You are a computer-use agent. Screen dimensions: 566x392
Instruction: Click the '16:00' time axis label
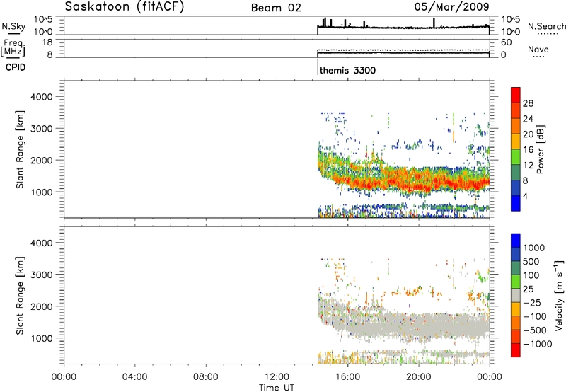pos(347,377)
